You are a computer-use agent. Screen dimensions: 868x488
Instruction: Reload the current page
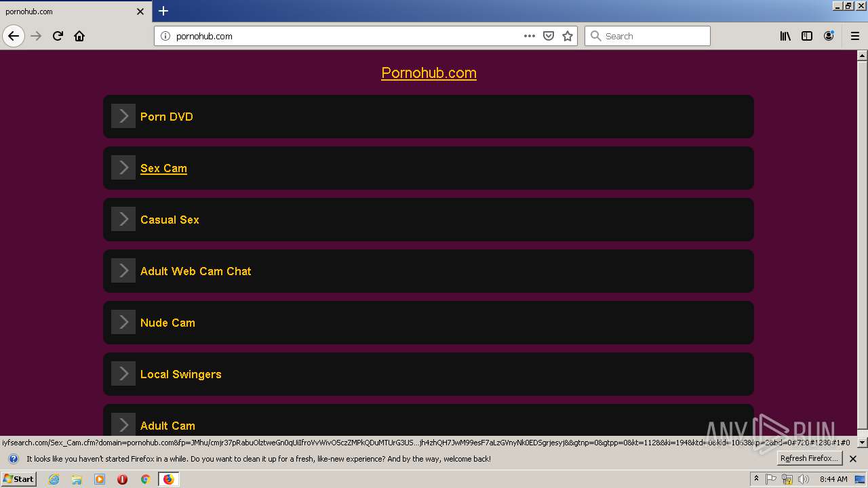pyautogui.click(x=58, y=36)
